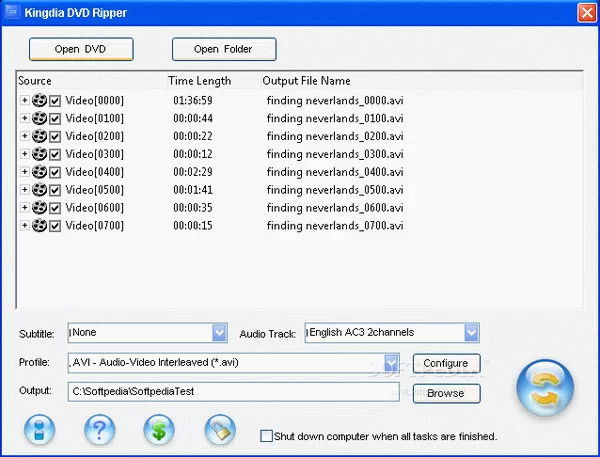Click the film reel icon for Video[0300]
This screenshot has height=457, width=600.
pyautogui.click(x=39, y=154)
